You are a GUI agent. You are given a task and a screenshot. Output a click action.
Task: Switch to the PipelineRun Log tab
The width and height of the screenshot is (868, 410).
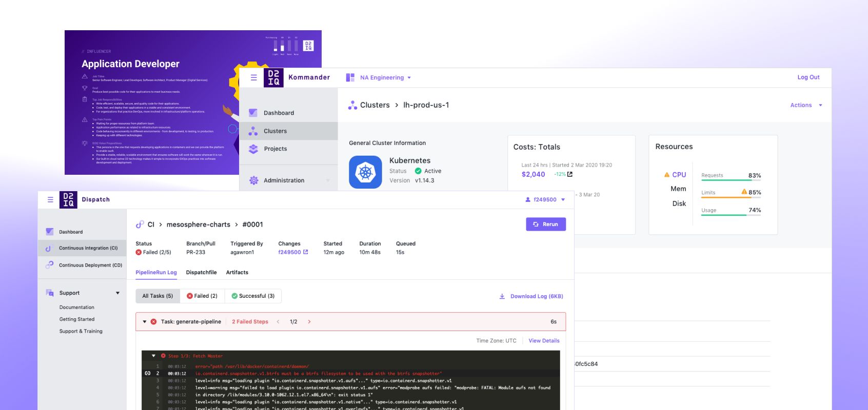[156, 273]
